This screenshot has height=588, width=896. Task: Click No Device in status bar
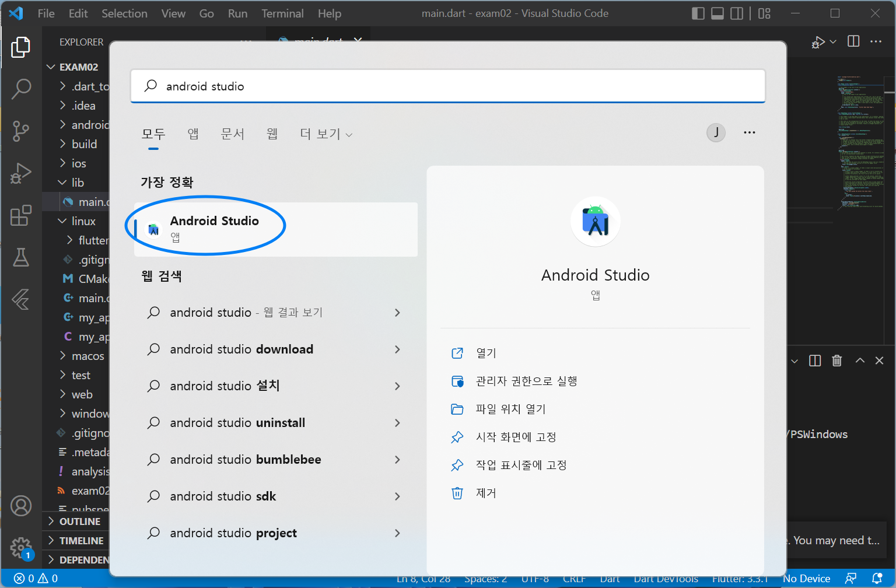[x=806, y=579]
